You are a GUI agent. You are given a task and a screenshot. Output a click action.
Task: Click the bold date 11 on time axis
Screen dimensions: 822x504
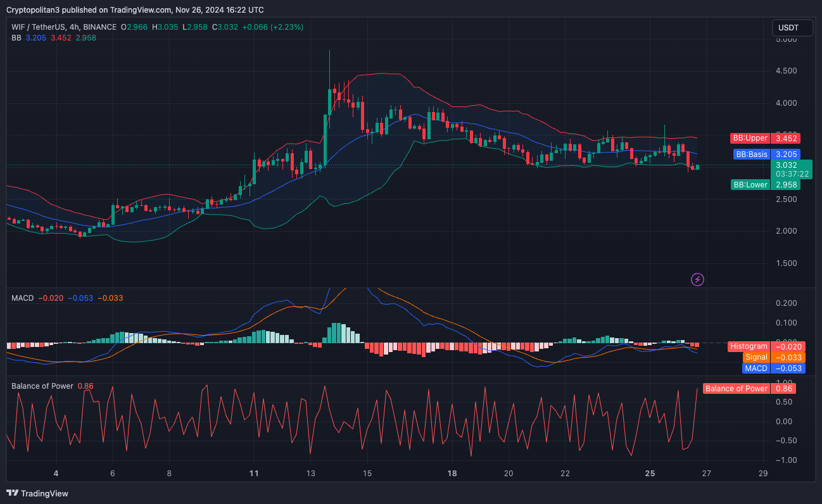tap(254, 473)
